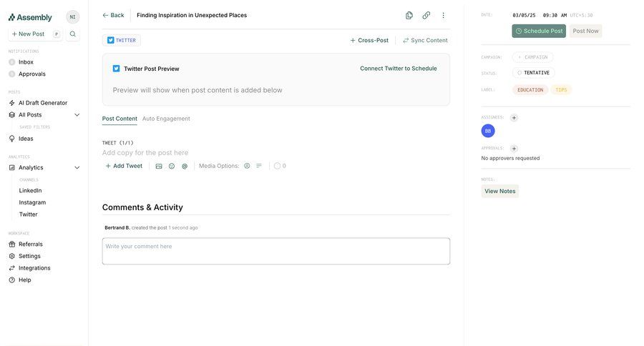Click the 'Add copy for the post here' field
The image size is (644, 346).
click(145, 153)
